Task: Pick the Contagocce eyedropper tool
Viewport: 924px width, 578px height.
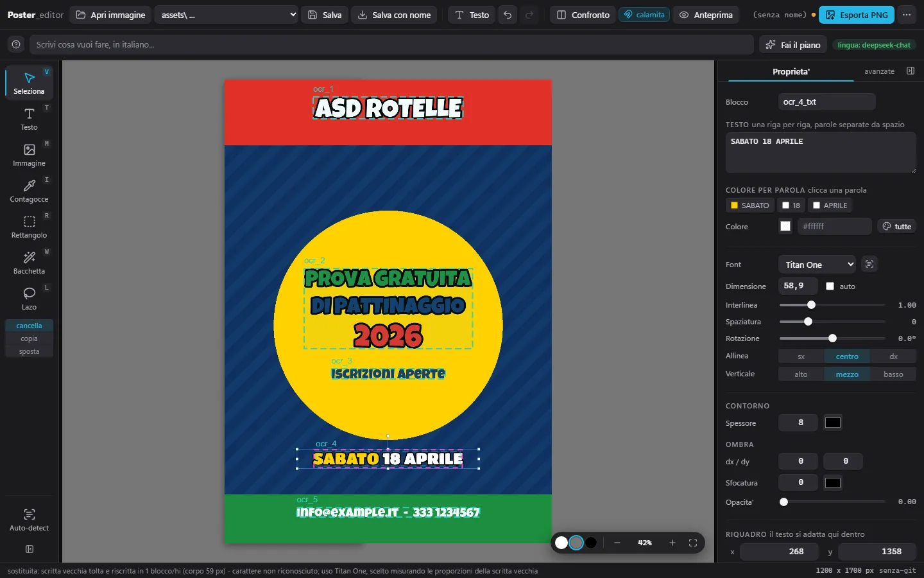Action: pyautogui.click(x=29, y=191)
